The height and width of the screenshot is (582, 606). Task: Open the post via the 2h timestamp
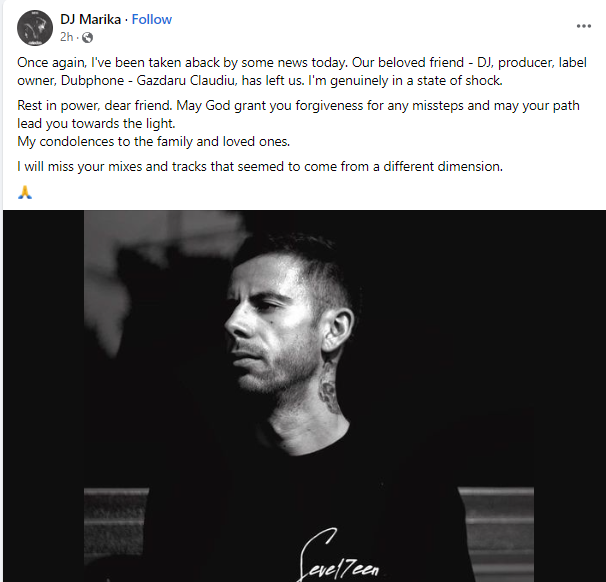tap(66, 37)
